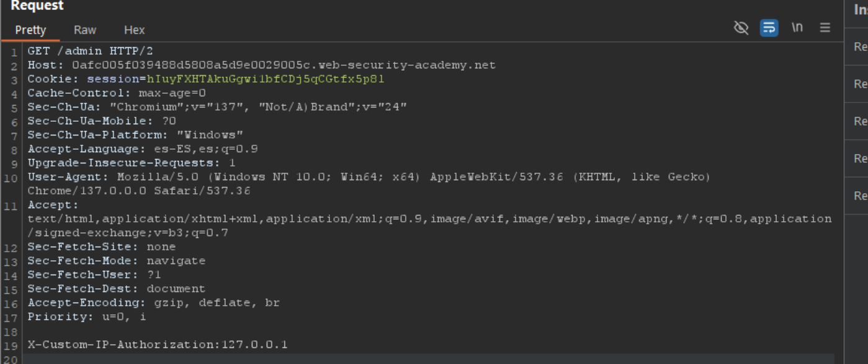Open the Raw view tab
Viewport: 868px width, 364px height.
coord(85,30)
